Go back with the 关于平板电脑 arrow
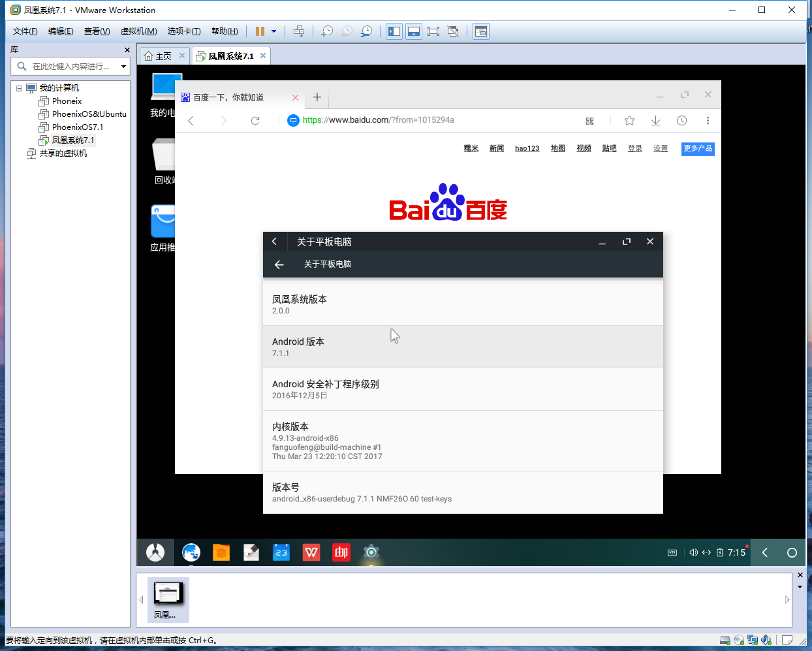This screenshot has width=812, height=651. pyautogui.click(x=279, y=264)
